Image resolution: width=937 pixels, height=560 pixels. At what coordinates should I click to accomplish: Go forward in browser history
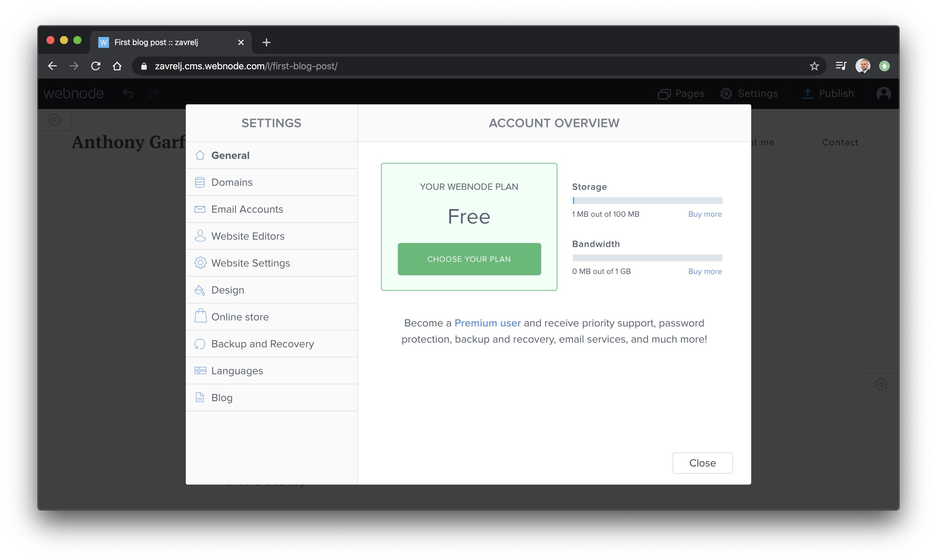(74, 66)
